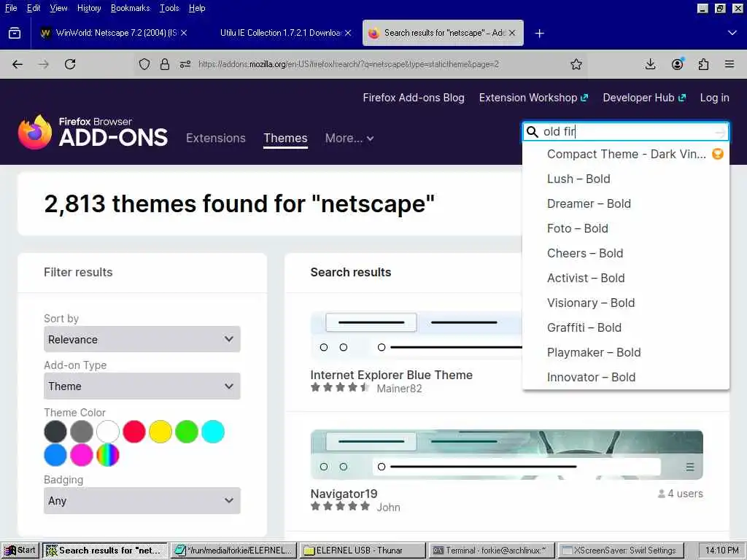The height and width of the screenshot is (560, 747).
Task: Open the Firefox Add-ons Blog link
Action: 414,98
